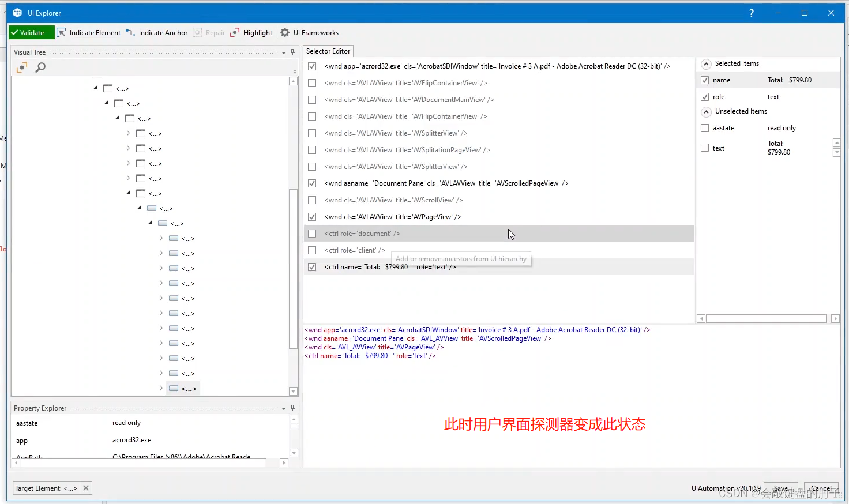This screenshot has height=504, width=849.
Task: Uncheck the acrord32.exe wnd selector row
Action: point(312,66)
